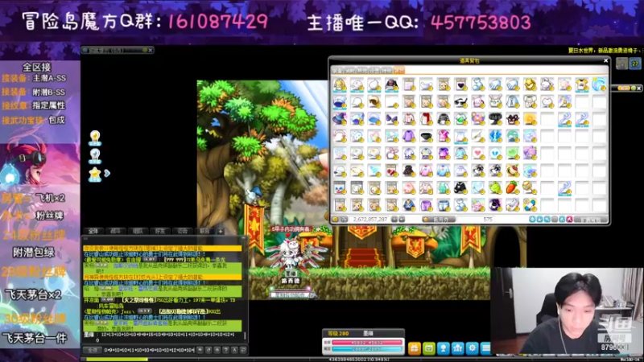Open the gear settings menu icon
Image resolution: width=644 pixels, height=362 pixels.
tap(472, 348)
